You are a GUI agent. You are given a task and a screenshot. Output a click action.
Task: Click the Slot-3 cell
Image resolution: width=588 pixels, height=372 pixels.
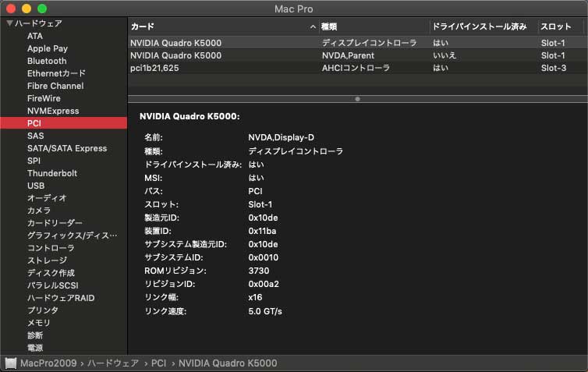click(554, 68)
